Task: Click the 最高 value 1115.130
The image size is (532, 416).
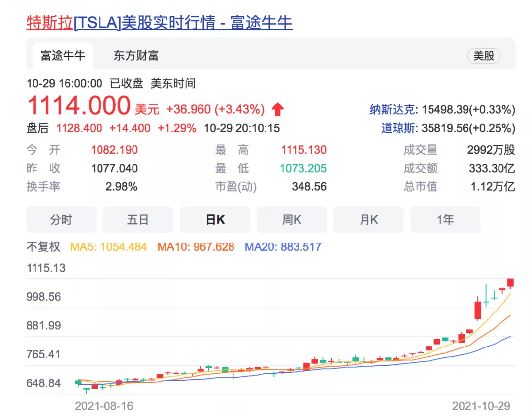Action: point(303,150)
